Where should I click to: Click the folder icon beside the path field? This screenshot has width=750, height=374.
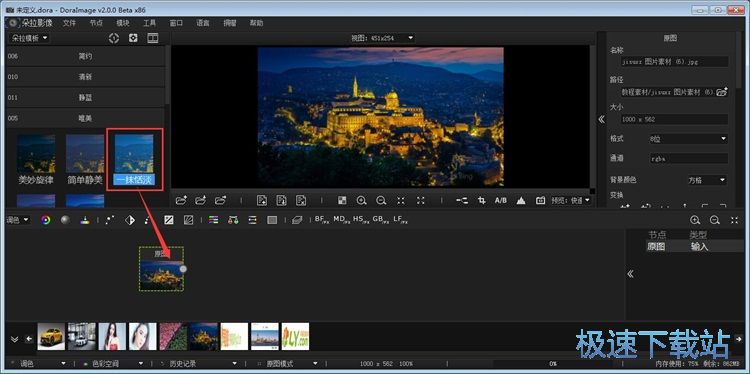[722, 91]
